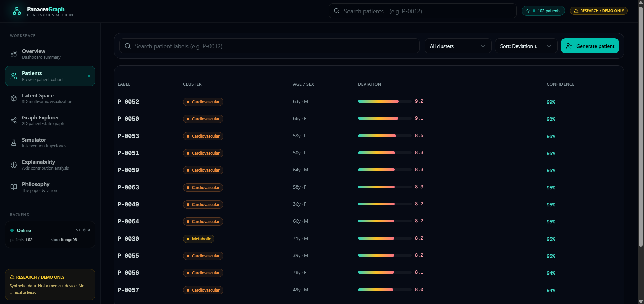This screenshot has height=304, width=644.
Task: Click the Metabolic cluster tag on P-0030
Action: click(199, 239)
